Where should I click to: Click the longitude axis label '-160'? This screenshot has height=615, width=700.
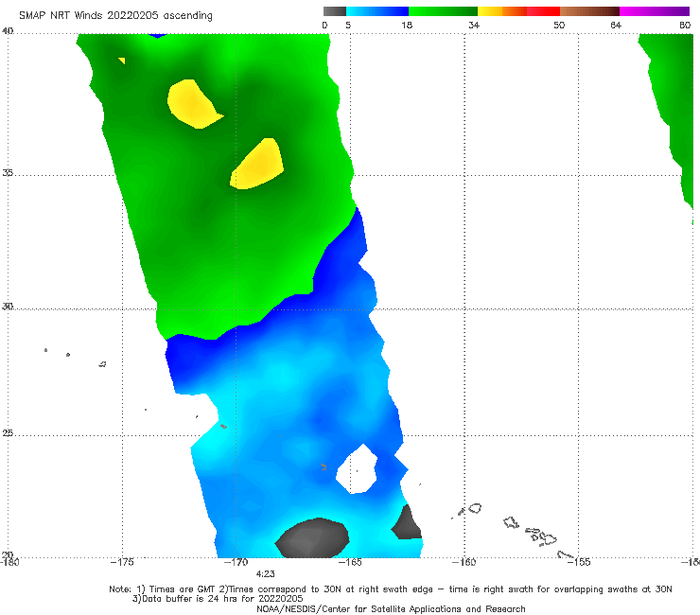[464, 562]
